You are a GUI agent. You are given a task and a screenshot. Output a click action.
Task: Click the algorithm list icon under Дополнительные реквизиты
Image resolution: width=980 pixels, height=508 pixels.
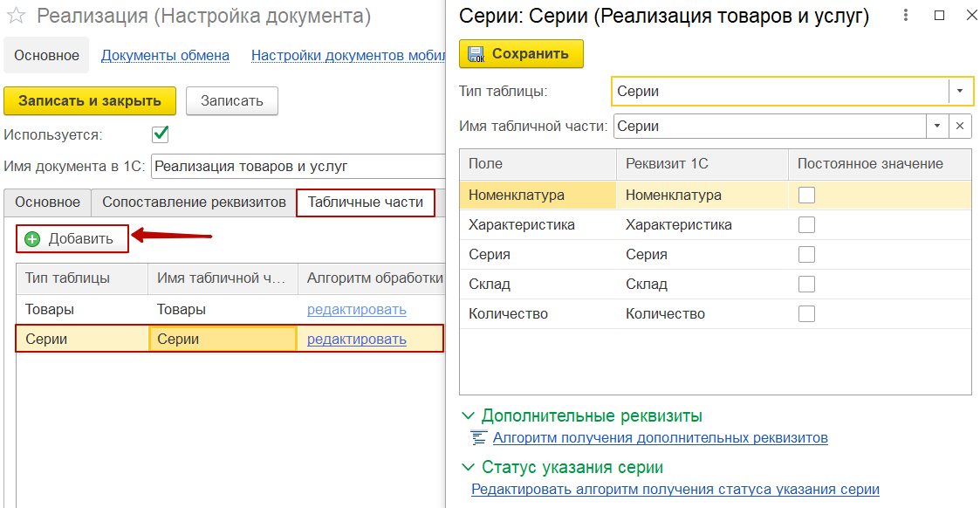coord(477,438)
